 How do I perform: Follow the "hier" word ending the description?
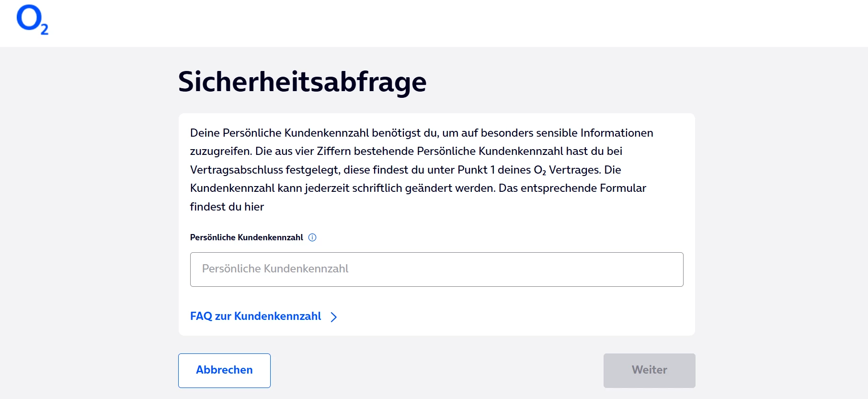254,207
